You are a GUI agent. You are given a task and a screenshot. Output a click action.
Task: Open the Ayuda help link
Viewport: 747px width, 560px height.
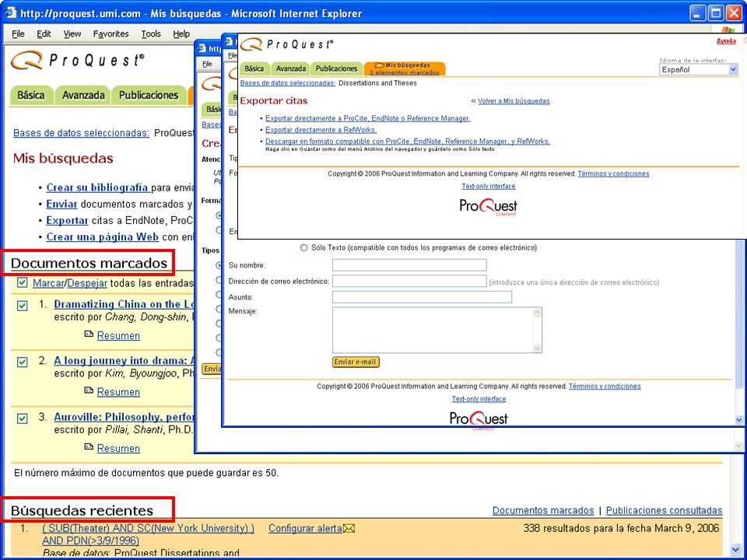click(x=726, y=41)
